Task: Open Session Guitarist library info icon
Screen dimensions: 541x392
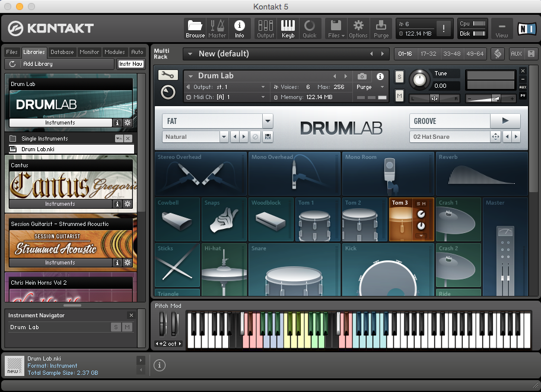Action: click(x=117, y=263)
